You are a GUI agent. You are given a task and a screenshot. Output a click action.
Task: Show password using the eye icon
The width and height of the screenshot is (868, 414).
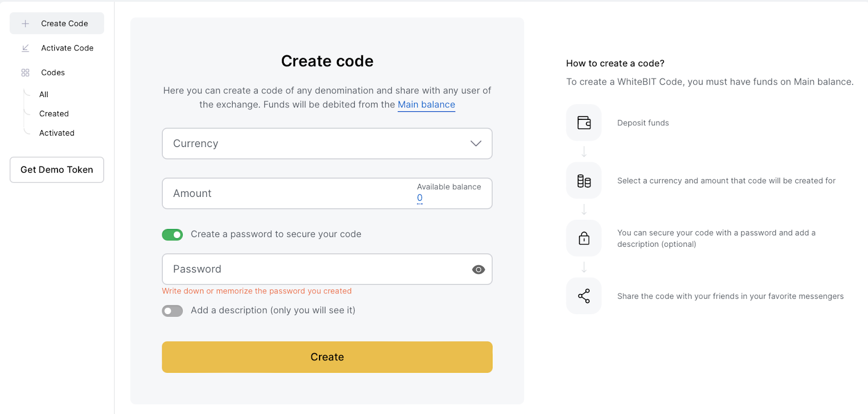pos(478,270)
